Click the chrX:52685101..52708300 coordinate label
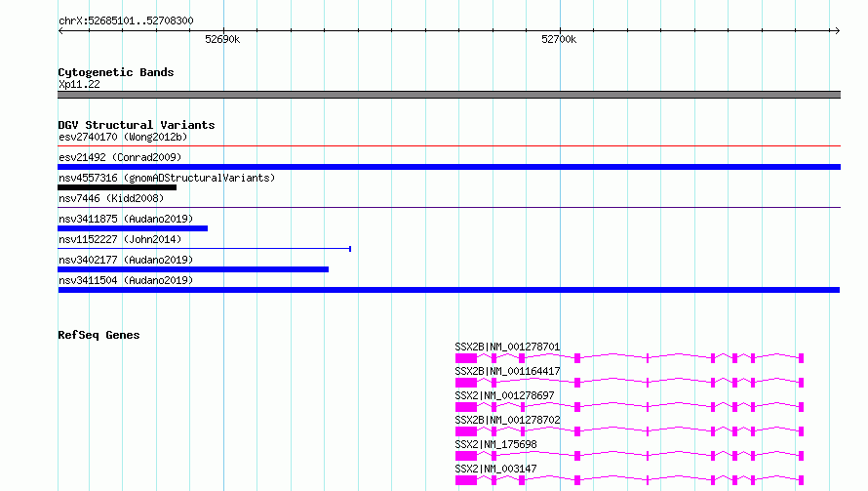868x491 pixels. pyautogui.click(x=126, y=20)
